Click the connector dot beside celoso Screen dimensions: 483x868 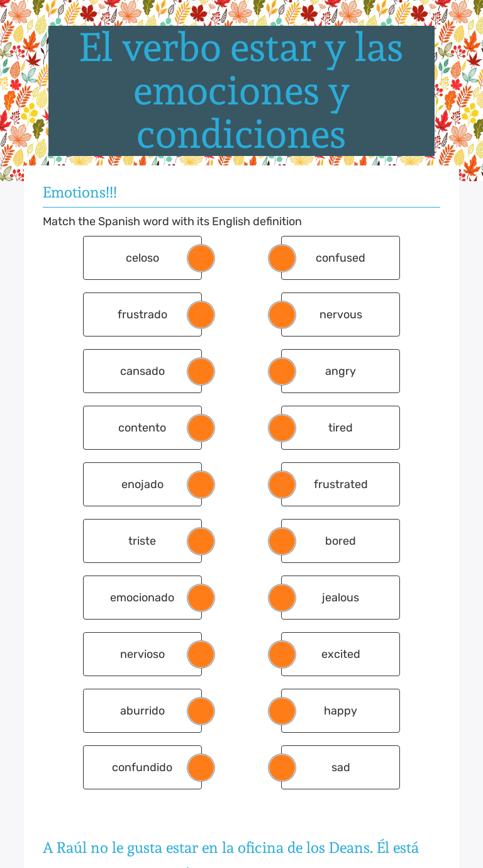(201, 258)
